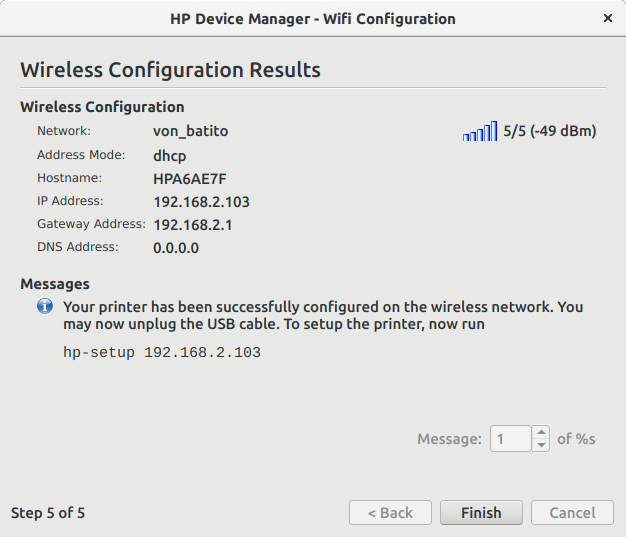
Task: Click the Message number input field
Action: pyautogui.click(x=510, y=439)
